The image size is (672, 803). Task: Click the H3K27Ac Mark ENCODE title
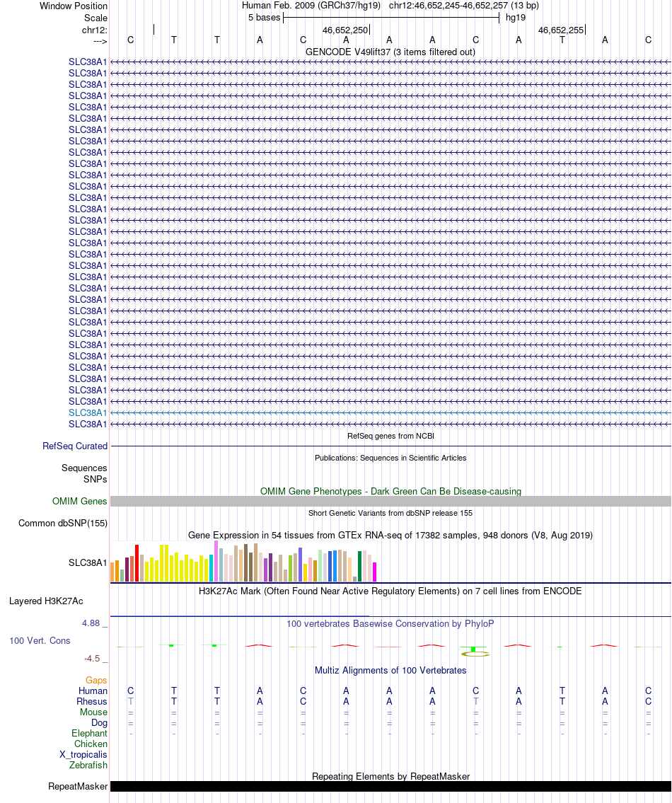click(x=390, y=591)
